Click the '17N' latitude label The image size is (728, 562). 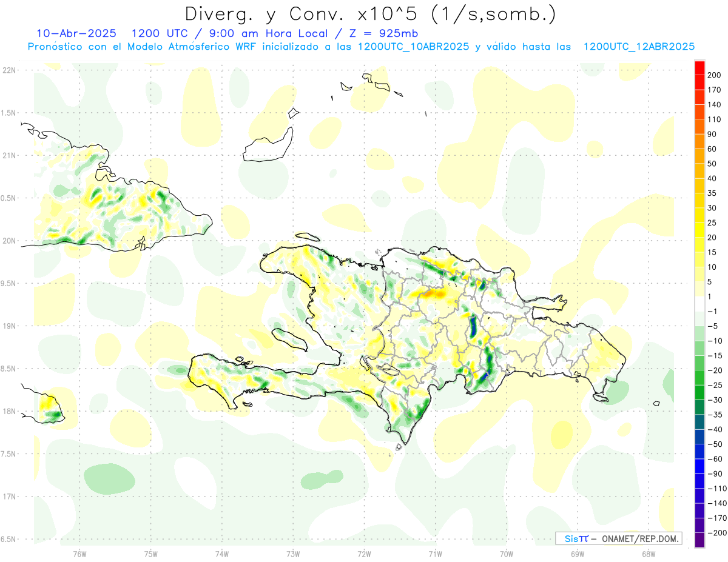[x=8, y=497]
